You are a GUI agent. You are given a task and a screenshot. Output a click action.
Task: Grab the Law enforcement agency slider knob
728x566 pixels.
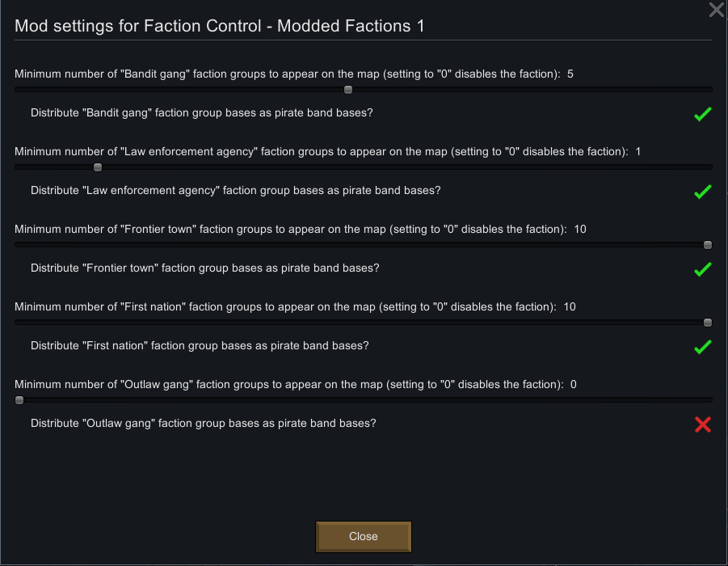98,167
